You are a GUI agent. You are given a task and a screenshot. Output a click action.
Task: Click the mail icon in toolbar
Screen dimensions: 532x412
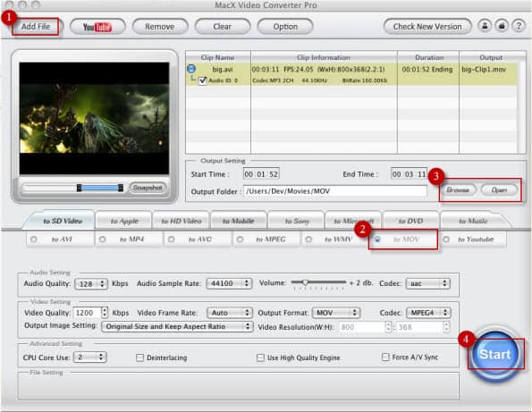click(502, 26)
